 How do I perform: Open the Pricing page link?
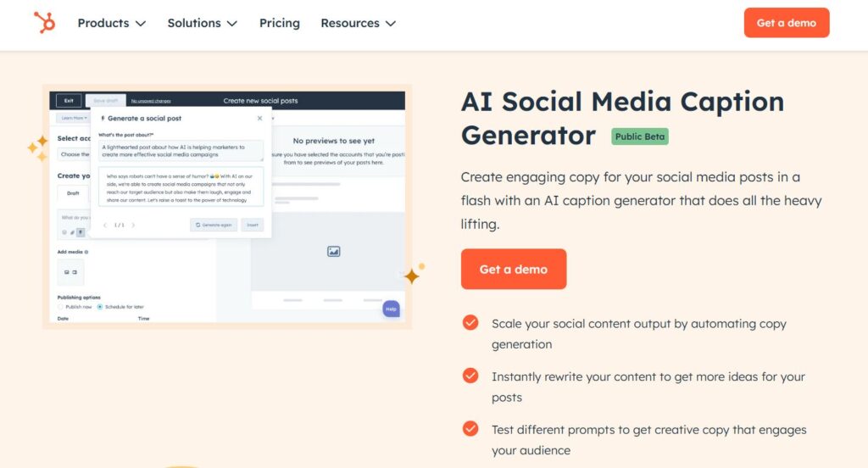[280, 23]
